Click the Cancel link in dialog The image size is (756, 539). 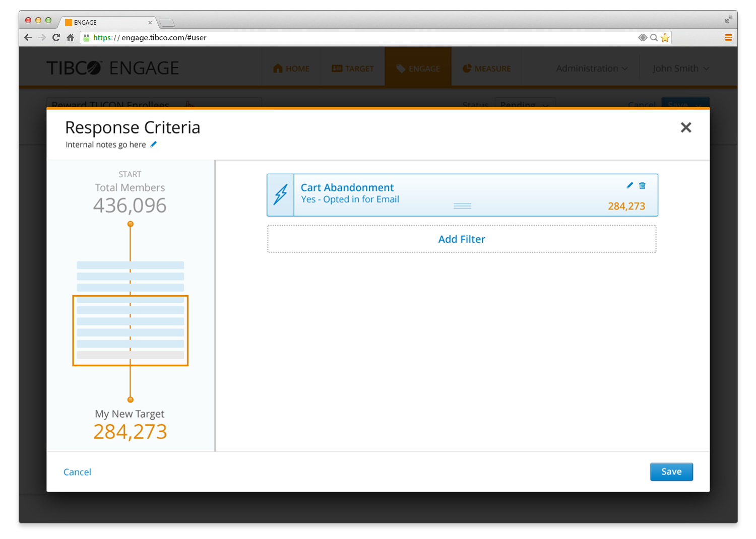pos(77,472)
